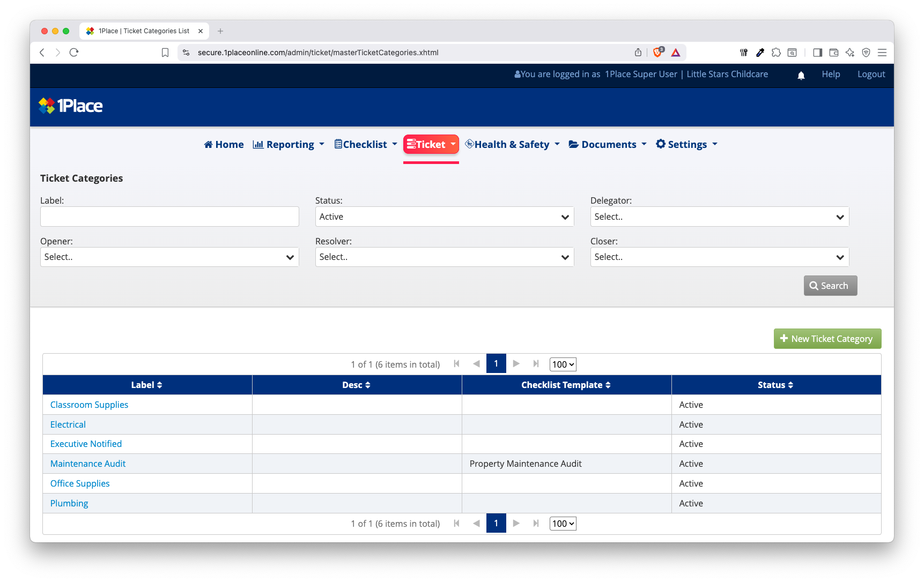
Task: Jump to last page in top paginator
Action: 535,364
